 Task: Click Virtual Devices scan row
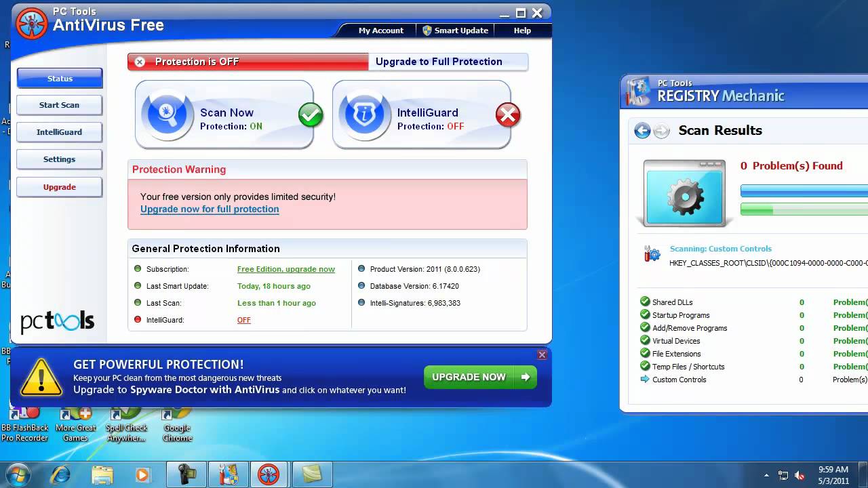[753, 341]
